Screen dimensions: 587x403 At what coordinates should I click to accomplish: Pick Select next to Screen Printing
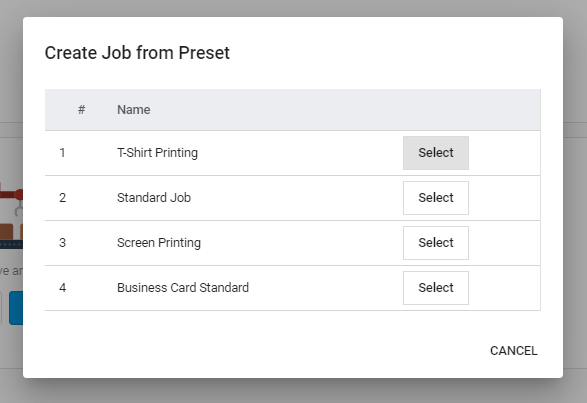(x=436, y=243)
